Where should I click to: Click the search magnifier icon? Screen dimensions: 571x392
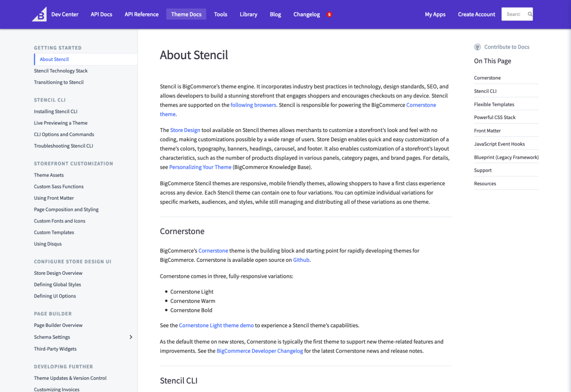[530, 14]
